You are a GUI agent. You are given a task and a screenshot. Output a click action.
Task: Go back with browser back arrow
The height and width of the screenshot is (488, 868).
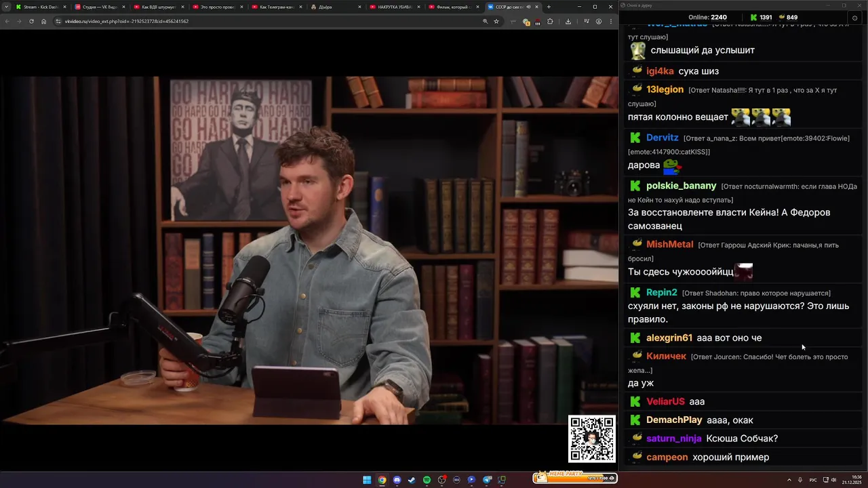pyautogui.click(x=7, y=21)
